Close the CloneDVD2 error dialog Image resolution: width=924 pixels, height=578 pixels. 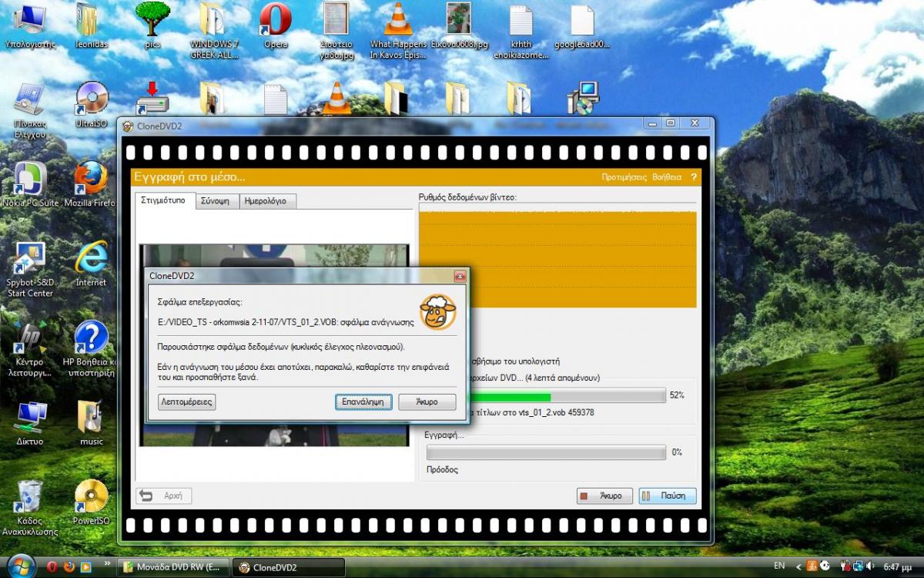click(x=460, y=276)
